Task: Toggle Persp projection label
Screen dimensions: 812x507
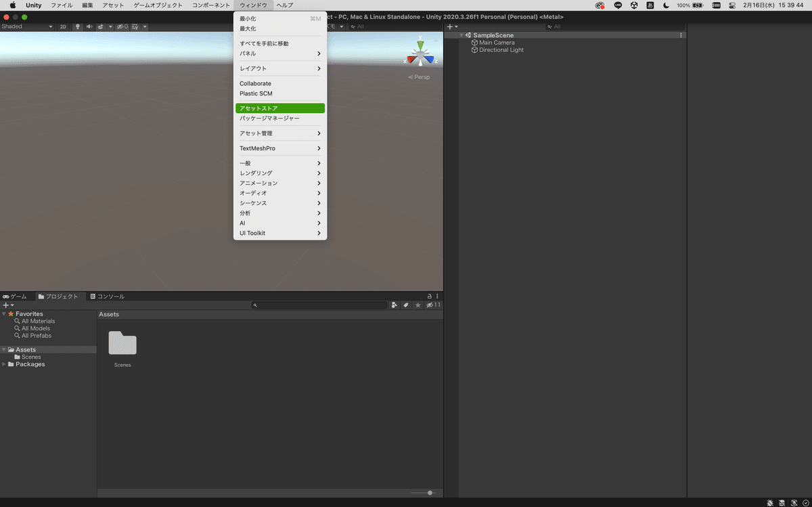Action: click(x=419, y=77)
